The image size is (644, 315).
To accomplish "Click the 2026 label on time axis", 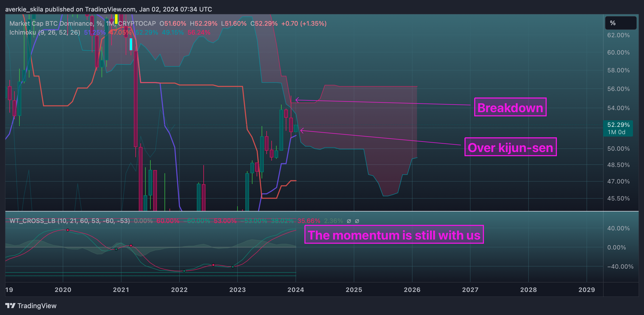I will 412,290.
